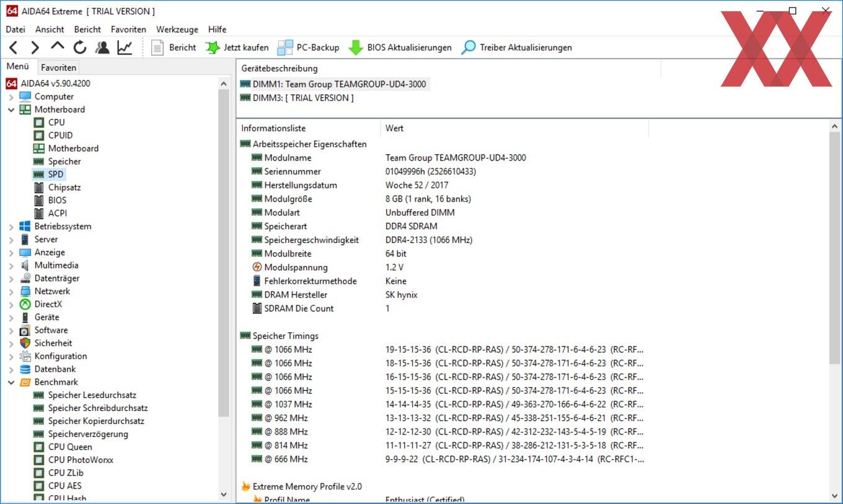The height and width of the screenshot is (504, 843).
Task: Open the Favoriten menu in menu bar
Action: (128, 29)
